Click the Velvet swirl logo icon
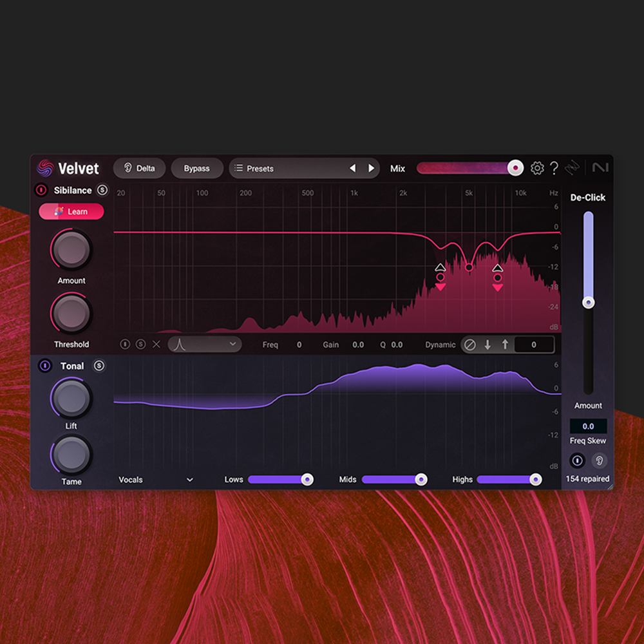Viewport: 644px width, 644px height. 45,168
